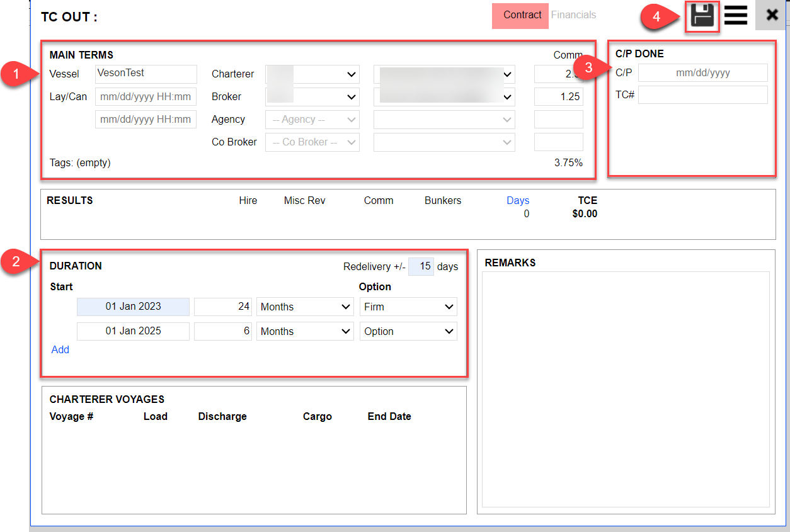790x532 pixels.
Task: Select the Contract tab
Action: pos(522,15)
